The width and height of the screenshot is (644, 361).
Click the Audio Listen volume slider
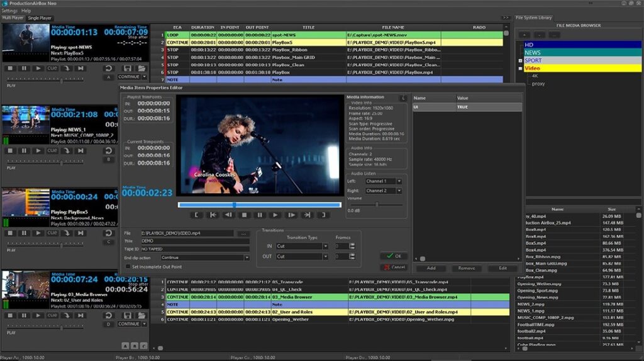(377, 204)
